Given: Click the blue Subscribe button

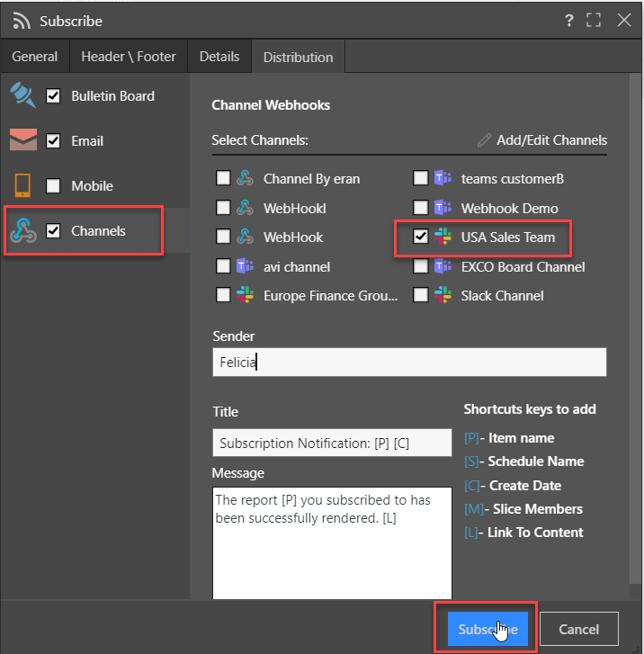Looking at the screenshot, I should 487,629.
